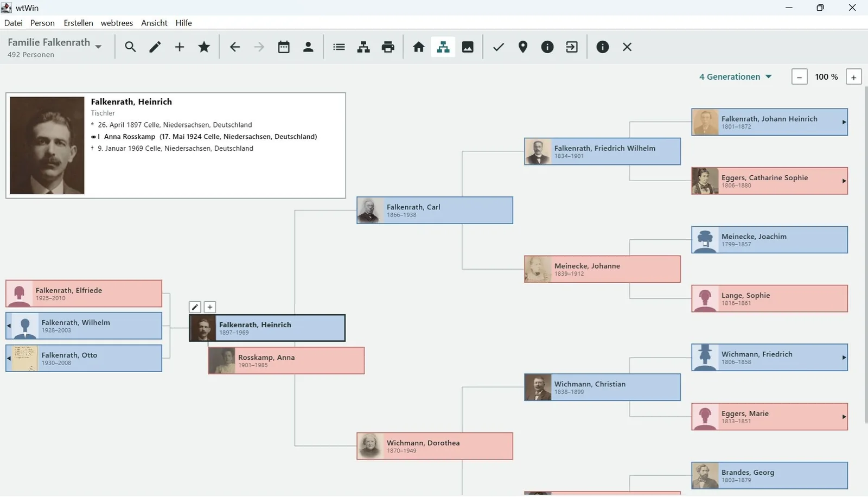Screen dimensions: 868x497
Task: Click the checkmark icon in toolbar
Action: pyautogui.click(x=499, y=47)
